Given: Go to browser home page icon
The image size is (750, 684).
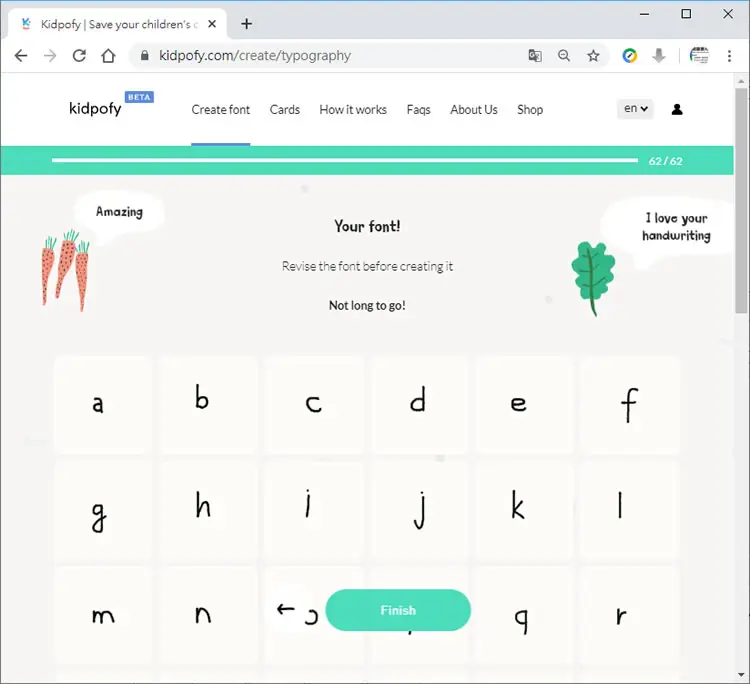Looking at the screenshot, I should (x=109, y=56).
